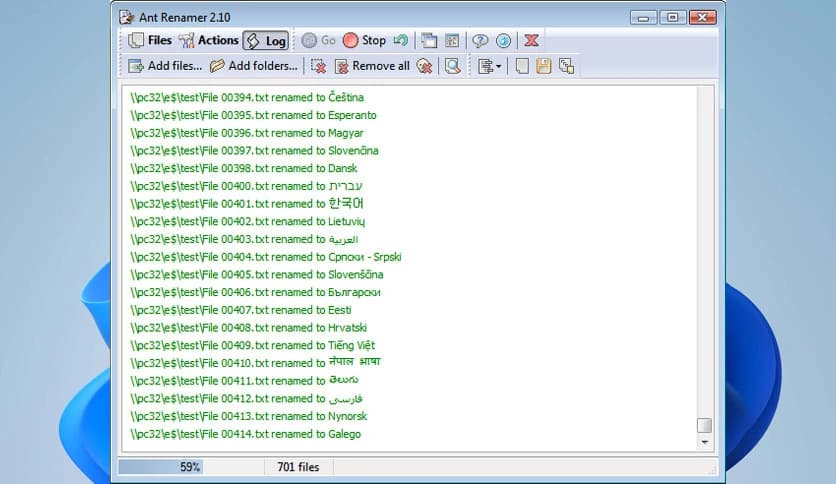Click Remove all button
This screenshot has width=836, height=484.
372,66
